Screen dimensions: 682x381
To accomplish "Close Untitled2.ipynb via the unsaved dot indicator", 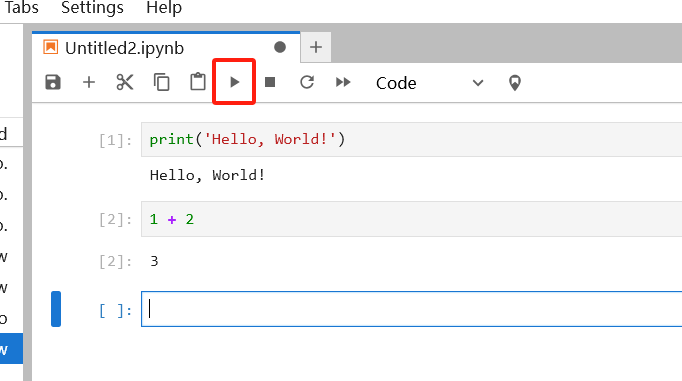I will tap(280, 47).
